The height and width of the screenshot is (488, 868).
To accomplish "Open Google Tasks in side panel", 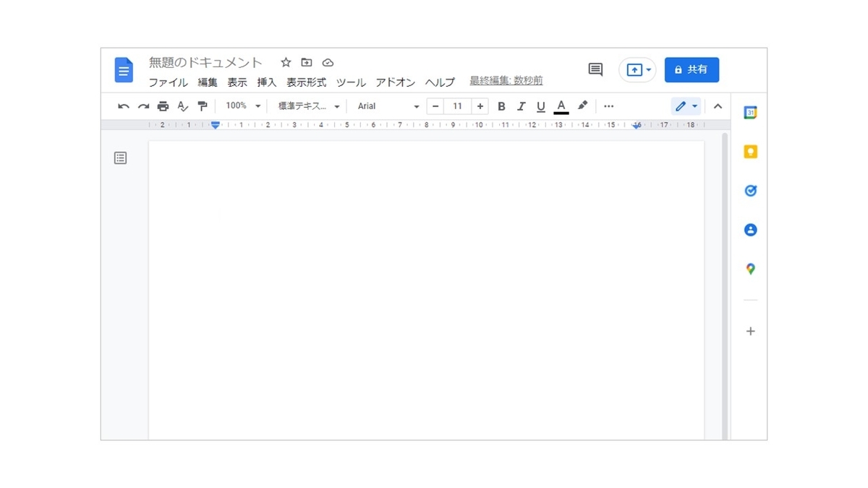I will [x=751, y=191].
